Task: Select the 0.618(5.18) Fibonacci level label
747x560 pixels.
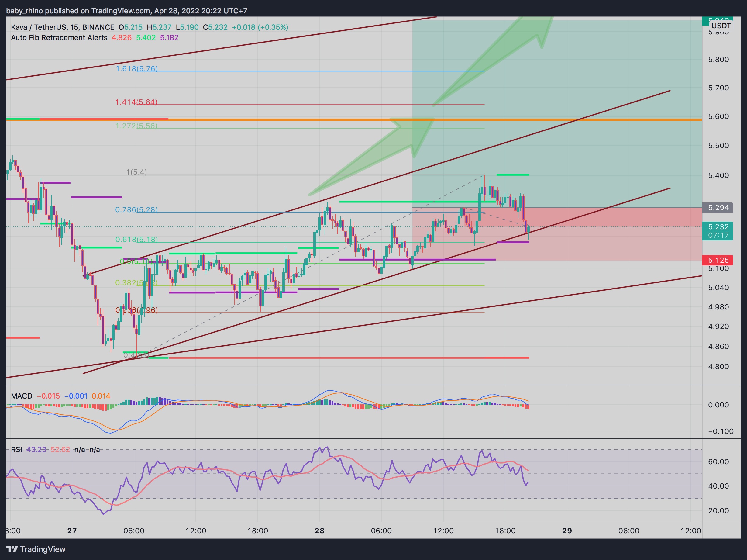Action: pos(136,240)
